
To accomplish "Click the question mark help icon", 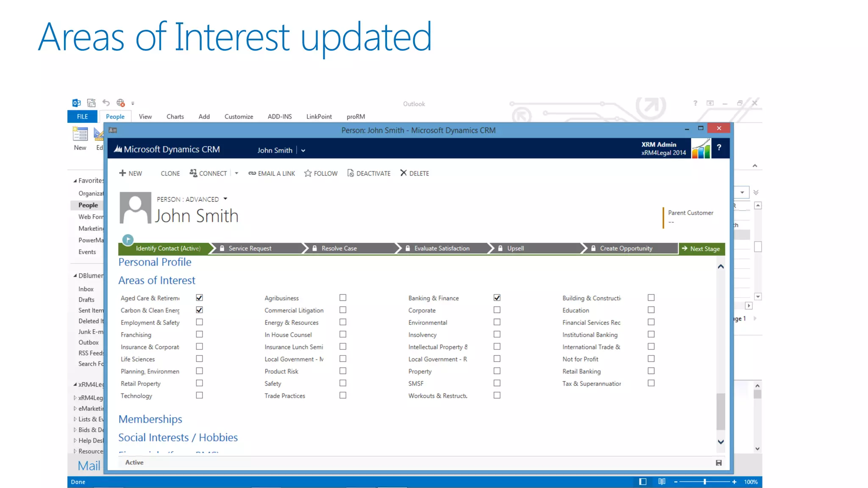I will [719, 147].
